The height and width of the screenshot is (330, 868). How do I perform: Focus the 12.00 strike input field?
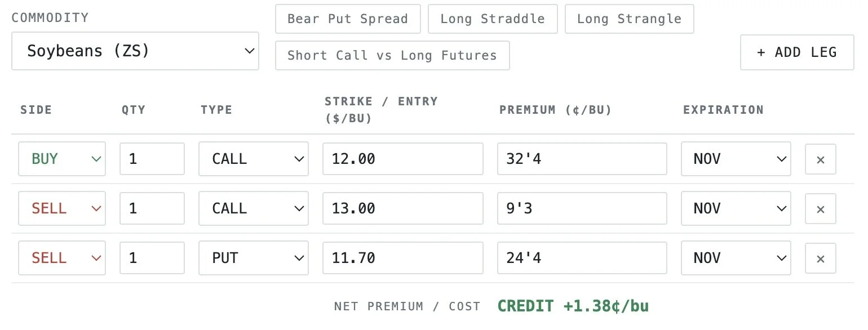coord(403,159)
